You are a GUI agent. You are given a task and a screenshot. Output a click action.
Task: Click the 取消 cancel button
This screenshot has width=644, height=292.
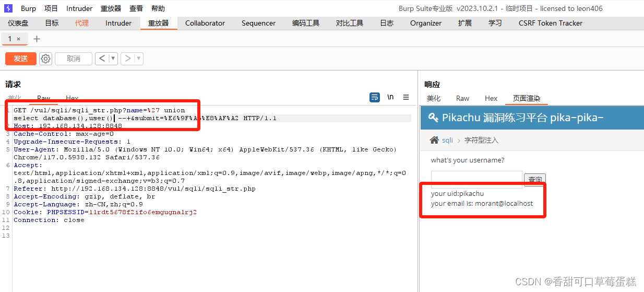[x=74, y=59]
